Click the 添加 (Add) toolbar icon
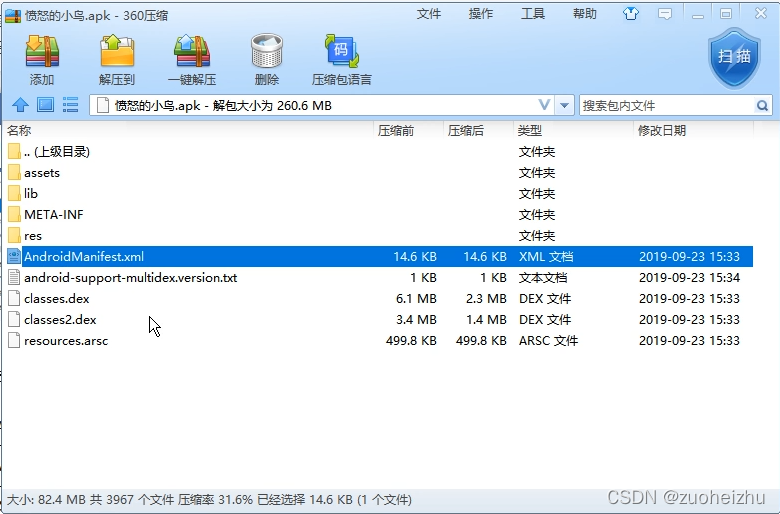This screenshot has height=514, width=780. (42, 51)
